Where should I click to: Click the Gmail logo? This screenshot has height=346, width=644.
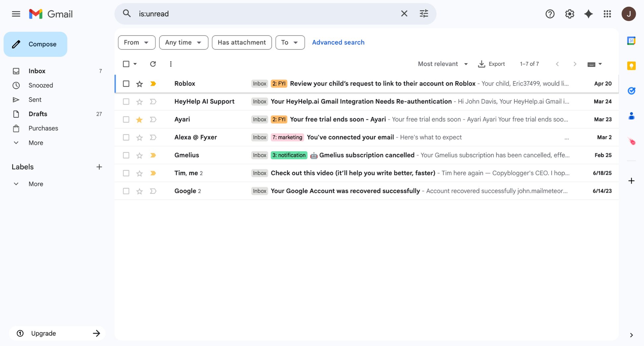click(51, 14)
